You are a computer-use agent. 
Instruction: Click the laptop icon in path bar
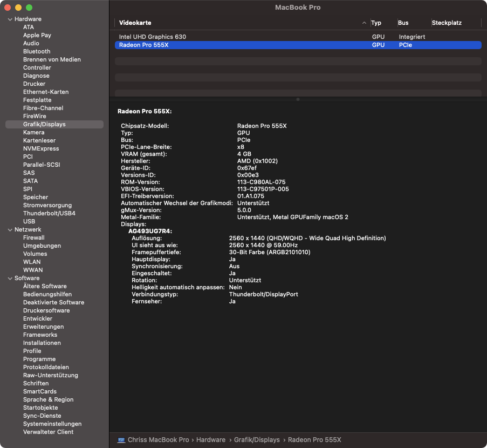point(121,440)
